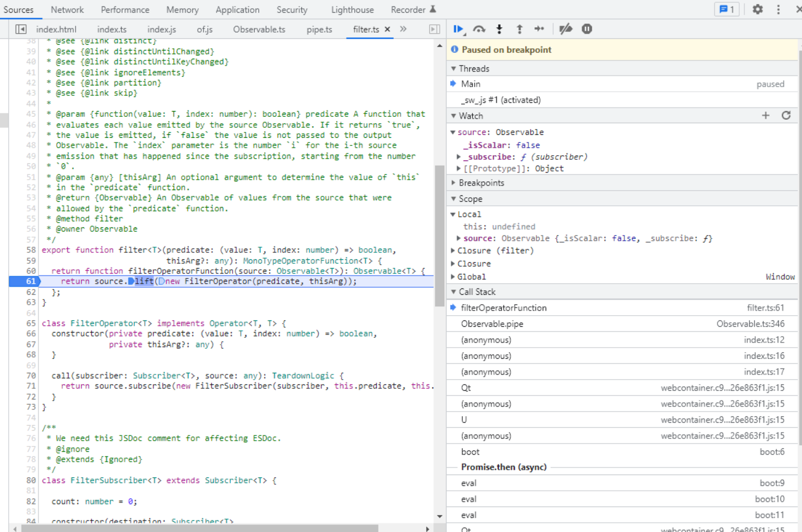Open index.ts file tab
Image resolution: width=802 pixels, height=532 pixels.
point(112,29)
